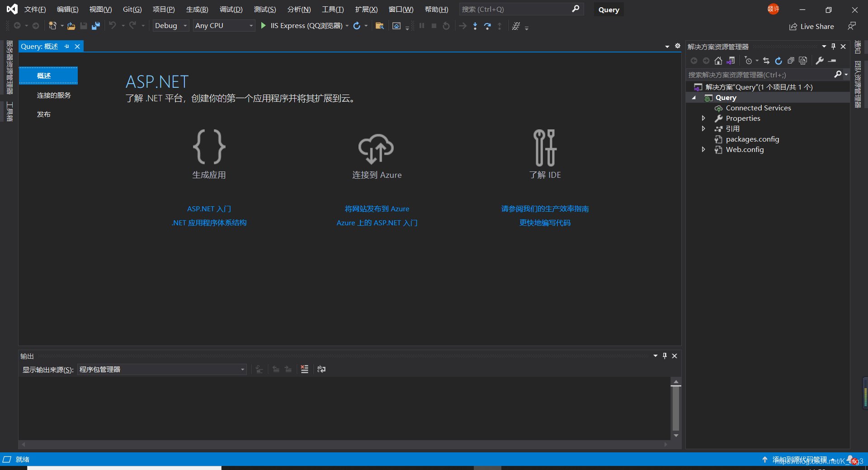The height and width of the screenshot is (470, 868).
Task: Click the Visual Studio logo icon
Action: point(12,9)
